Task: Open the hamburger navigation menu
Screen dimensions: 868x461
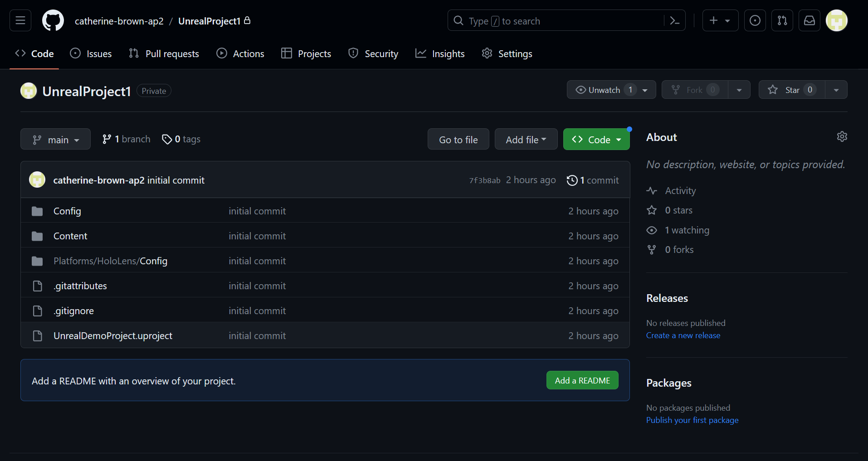Action: pos(20,20)
